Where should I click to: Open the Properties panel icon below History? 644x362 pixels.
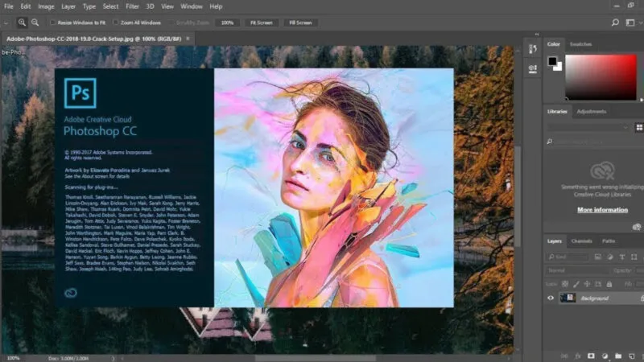point(533,68)
